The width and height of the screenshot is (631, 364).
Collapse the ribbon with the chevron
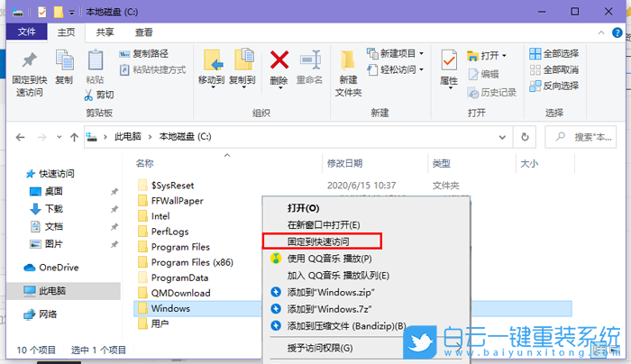click(x=601, y=33)
